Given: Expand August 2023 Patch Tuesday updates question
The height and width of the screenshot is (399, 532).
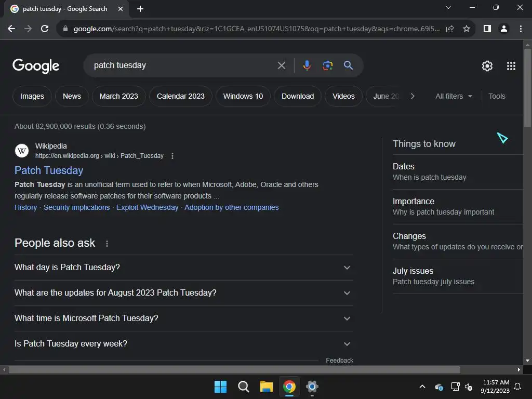Looking at the screenshot, I should [x=183, y=293].
